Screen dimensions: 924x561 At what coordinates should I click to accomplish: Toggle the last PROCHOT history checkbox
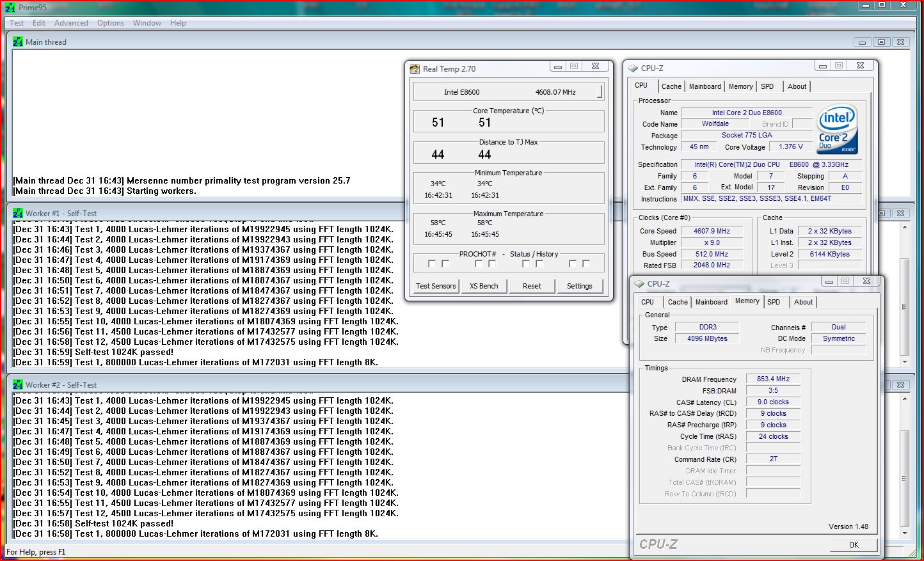(586, 264)
